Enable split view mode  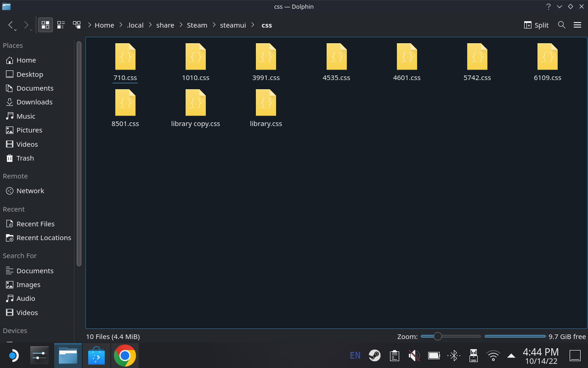click(x=536, y=25)
